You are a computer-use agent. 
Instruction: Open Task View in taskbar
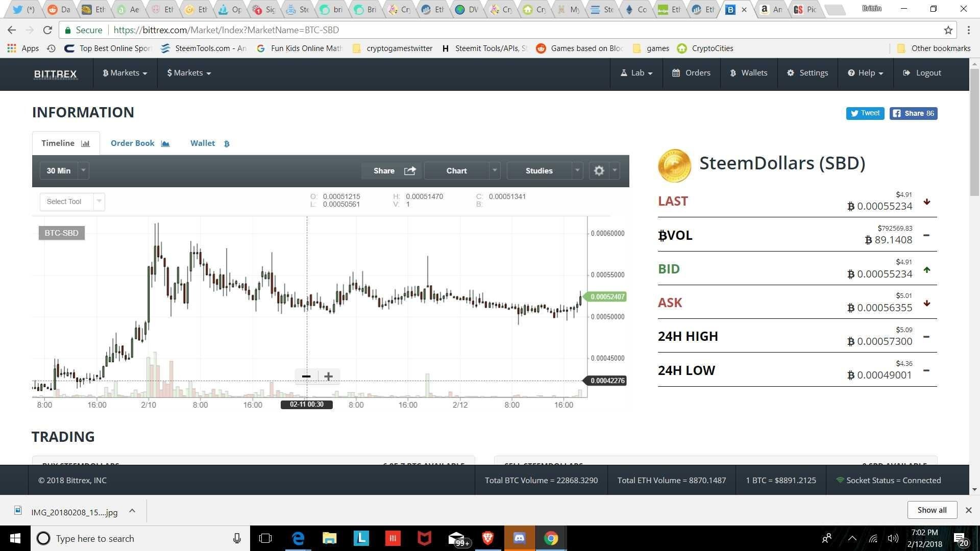[265, 538]
